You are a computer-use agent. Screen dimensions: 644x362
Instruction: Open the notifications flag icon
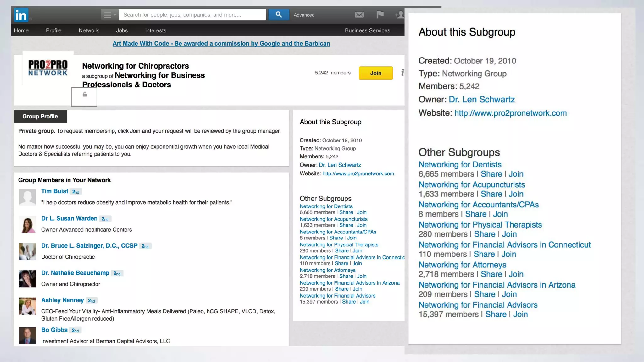click(380, 14)
